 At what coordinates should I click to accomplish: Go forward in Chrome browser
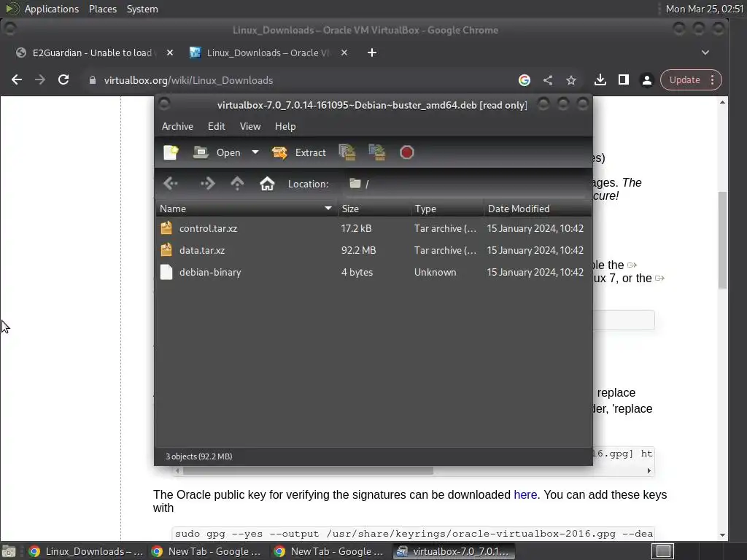point(40,80)
